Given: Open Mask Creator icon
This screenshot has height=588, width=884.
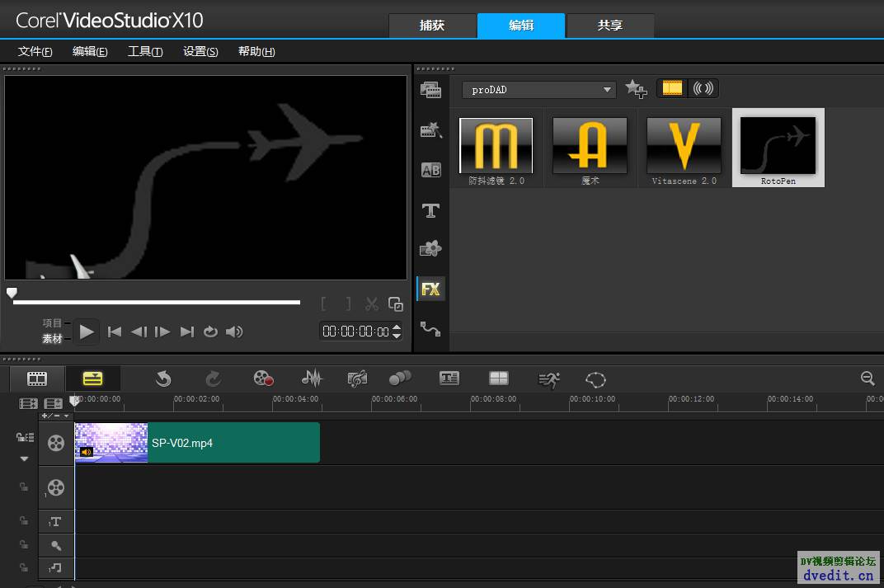Looking at the screenshot, I should pos(595,379).
